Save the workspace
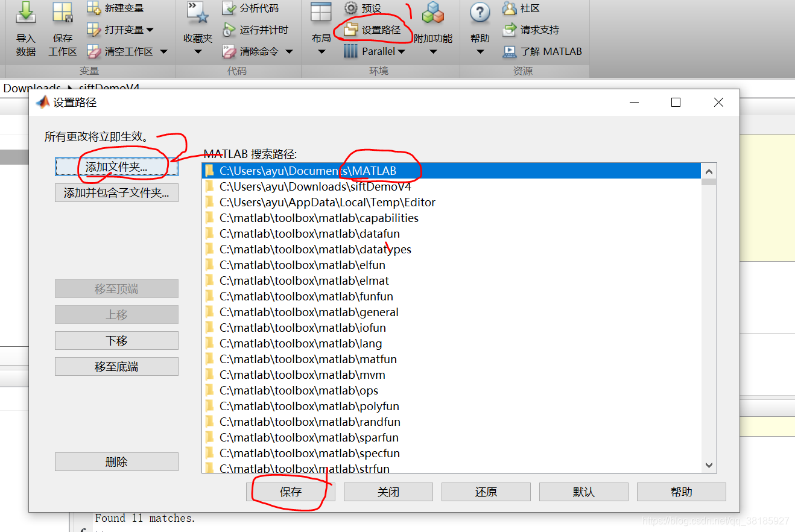 (x=62, y=29)
